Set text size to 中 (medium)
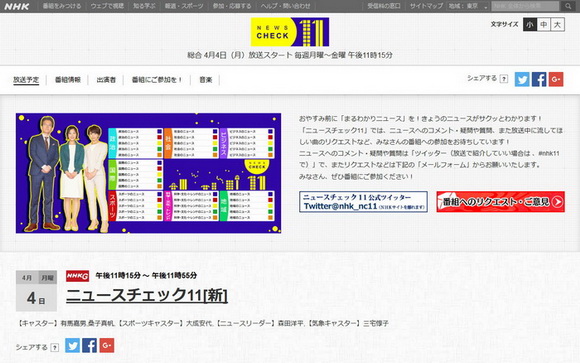 pos(544,25)
